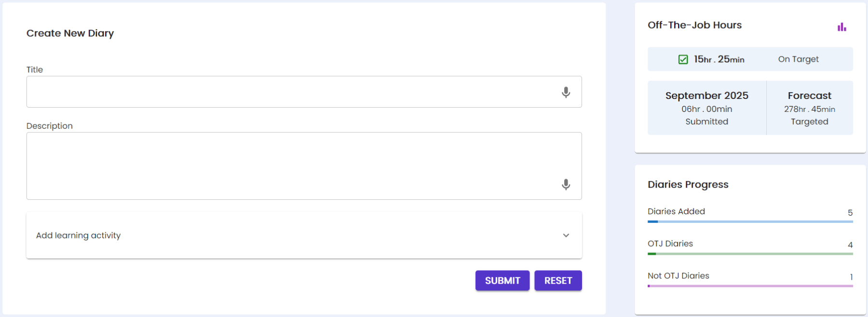This screenshot has width=868, height=317.
Task: Click the microphone icon in the Title field
Action: (566, 92)
